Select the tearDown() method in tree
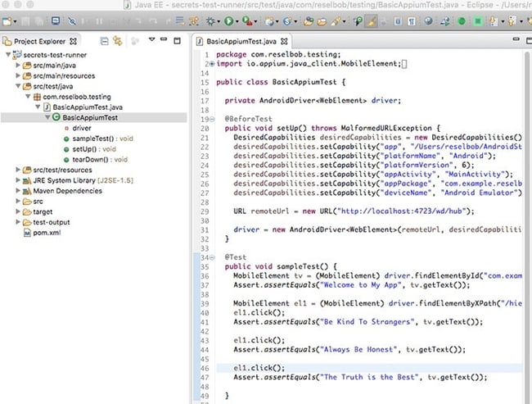 pos(95,159)
